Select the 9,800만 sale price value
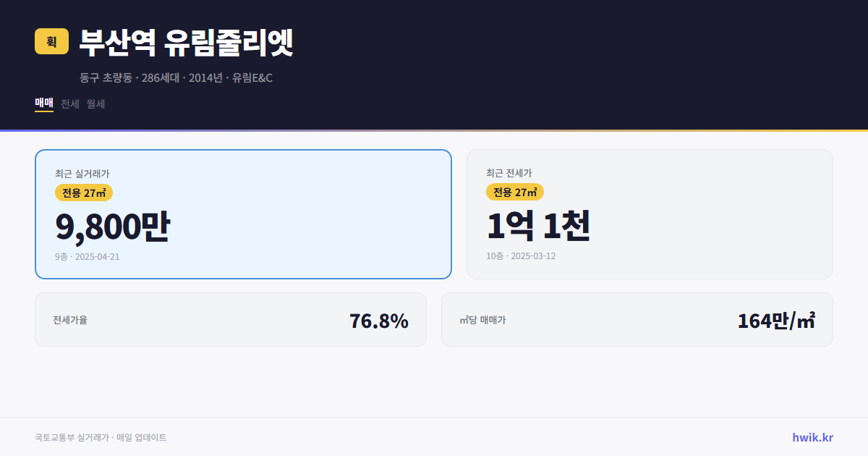Image resolution: width=868 pixels, height=456 pixels. click(113, 225)
